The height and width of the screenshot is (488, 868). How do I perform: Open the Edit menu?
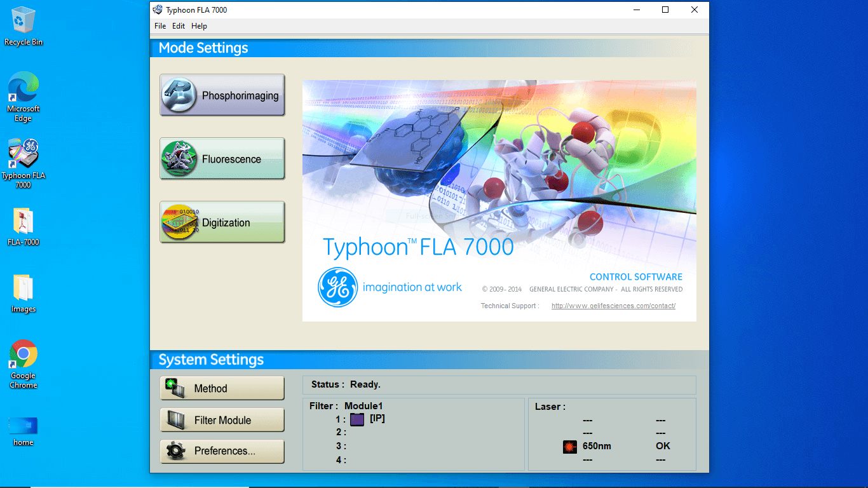coord(179,26)
